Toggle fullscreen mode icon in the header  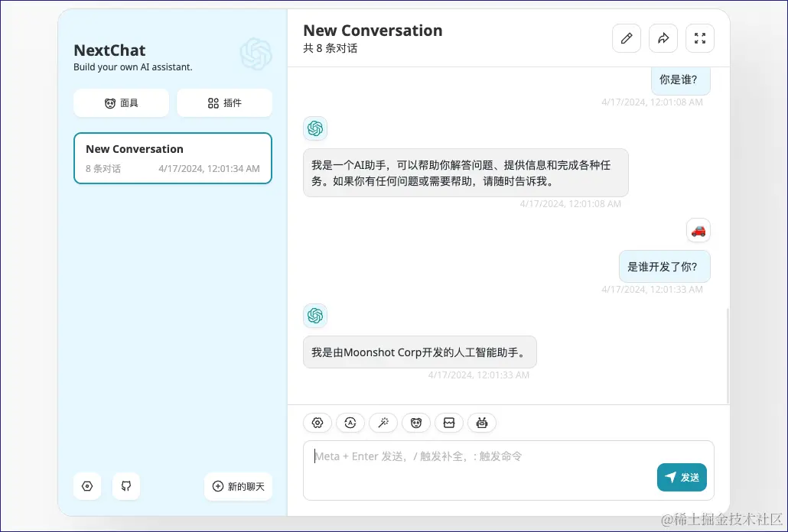(x=700, y=38)
